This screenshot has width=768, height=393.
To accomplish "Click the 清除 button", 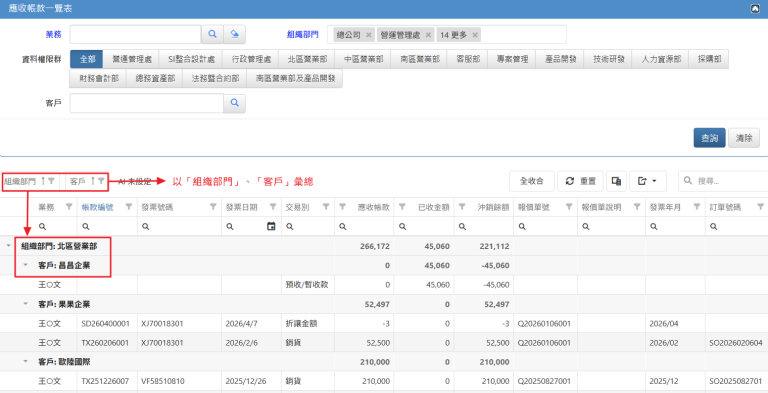I will click(744, 138).
